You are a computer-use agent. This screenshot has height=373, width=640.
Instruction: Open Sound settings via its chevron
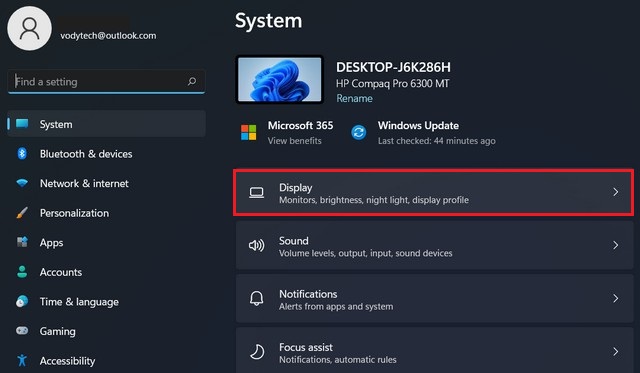616,245
